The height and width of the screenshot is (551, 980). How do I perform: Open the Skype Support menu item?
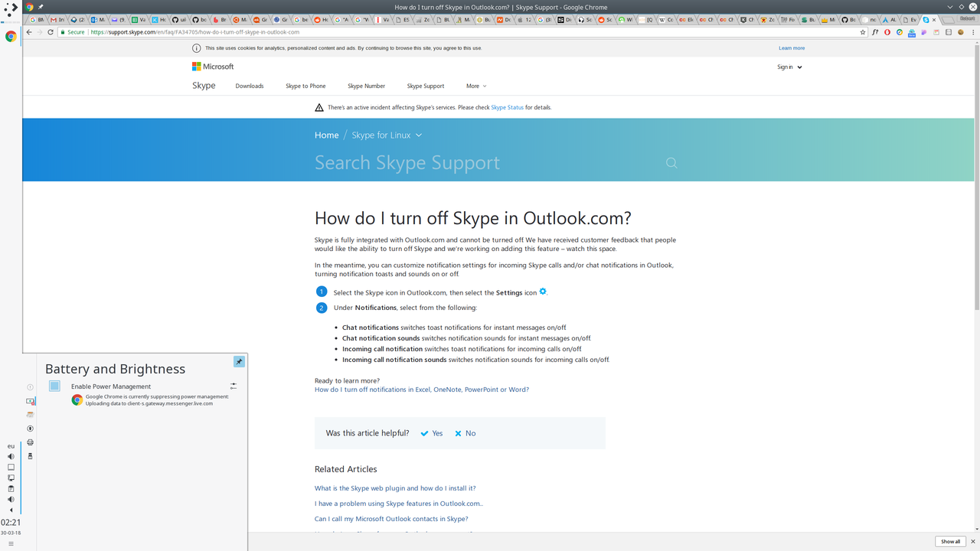click(x=426, y=86)
